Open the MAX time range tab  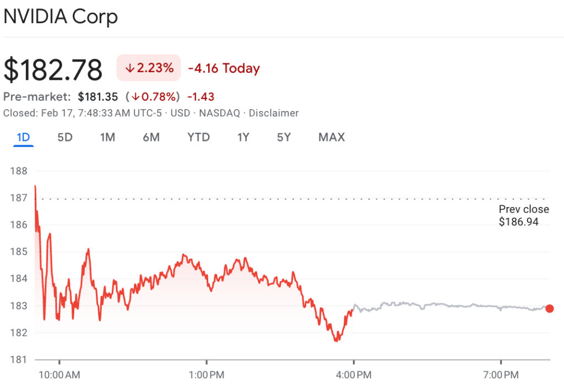point(332,137)
